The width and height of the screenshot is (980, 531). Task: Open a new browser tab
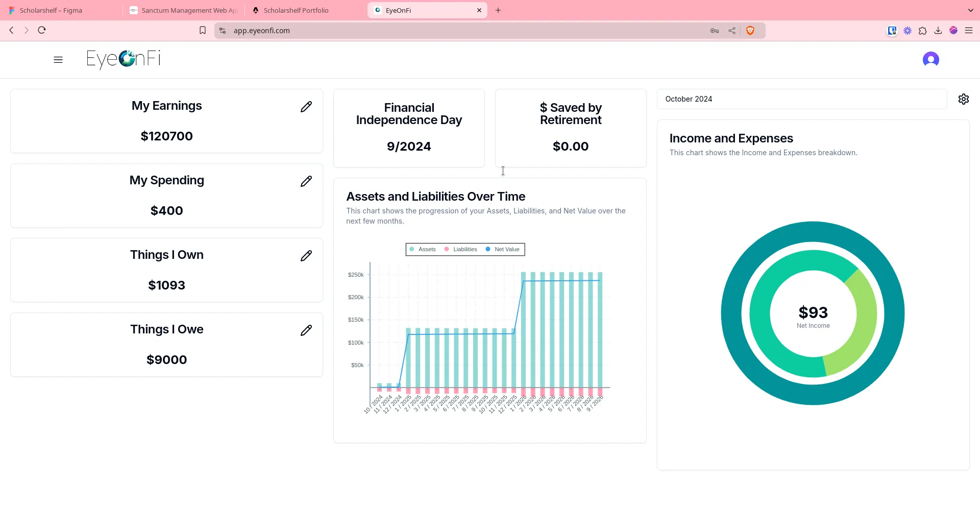(498, 10)
